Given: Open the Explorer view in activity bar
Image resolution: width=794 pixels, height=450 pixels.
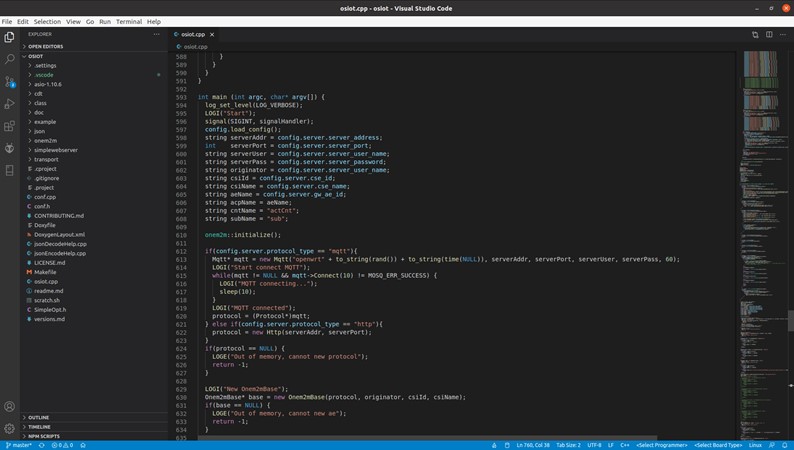Looking at the screenshot, I should [9, 37].
